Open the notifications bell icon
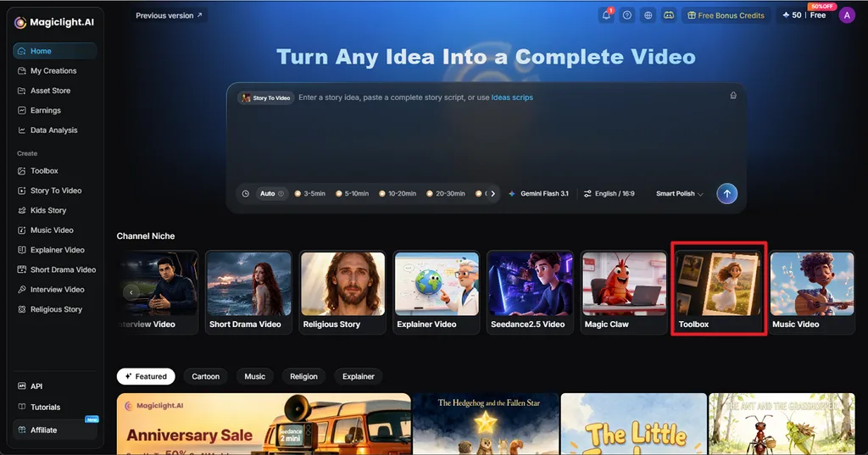This screenshot has height=455, width=868. coord(606,15)
